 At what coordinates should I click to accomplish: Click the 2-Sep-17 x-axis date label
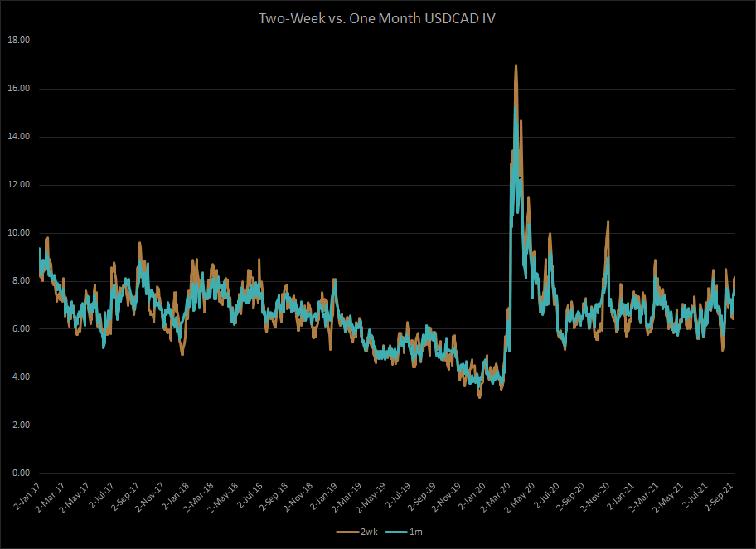[x=124, y=496]
